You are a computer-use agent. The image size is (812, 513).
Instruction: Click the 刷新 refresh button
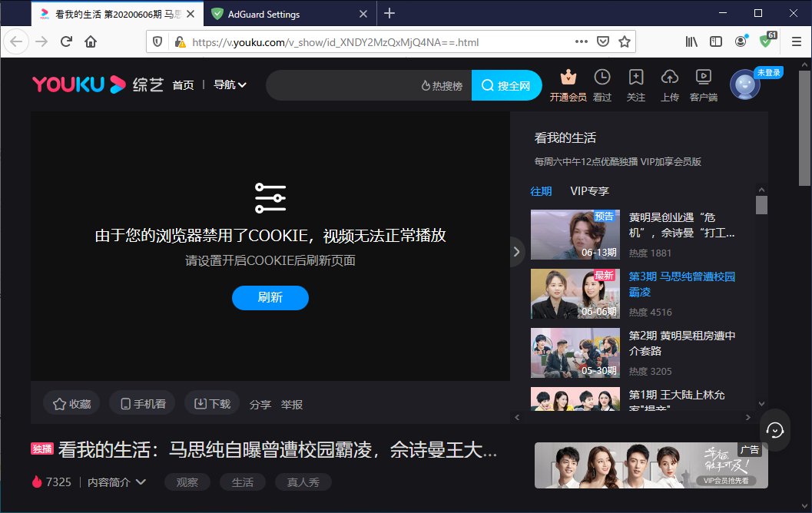(x=270, y=298)
